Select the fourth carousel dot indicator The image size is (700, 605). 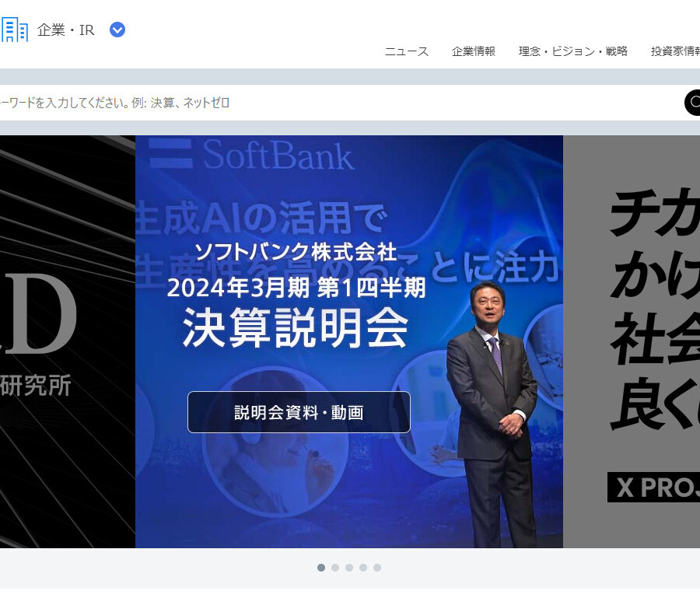pos(363,568)
